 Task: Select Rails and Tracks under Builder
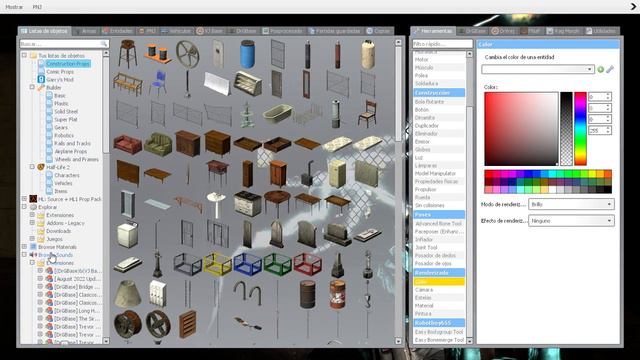(72, 143)
